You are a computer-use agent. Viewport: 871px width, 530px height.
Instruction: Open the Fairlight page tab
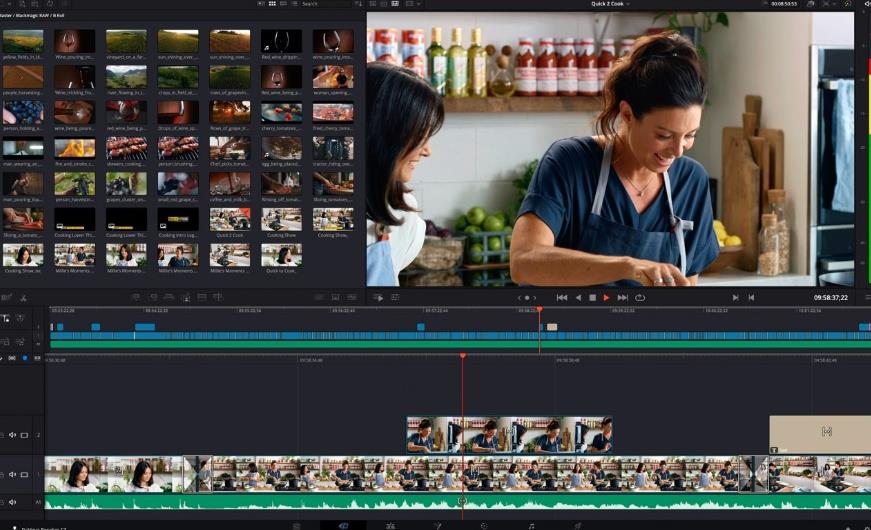click(x=531, y=526)
